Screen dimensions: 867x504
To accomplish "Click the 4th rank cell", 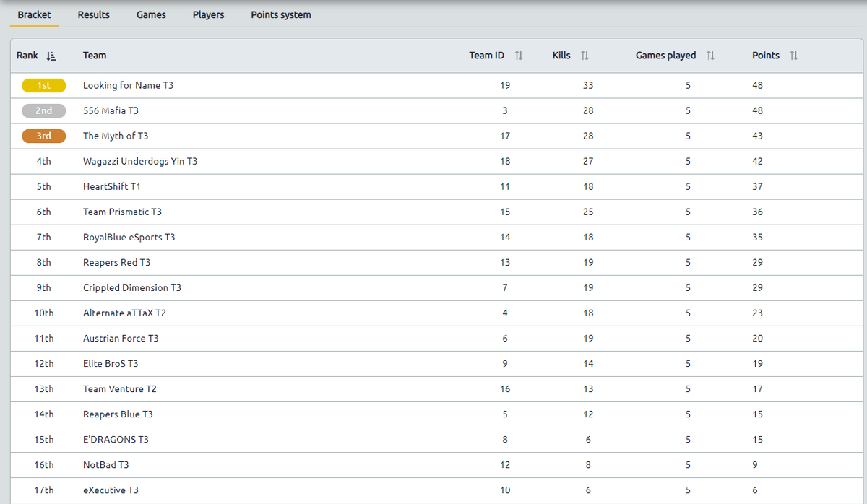I will pyautogui.click(x=44, y=161).
